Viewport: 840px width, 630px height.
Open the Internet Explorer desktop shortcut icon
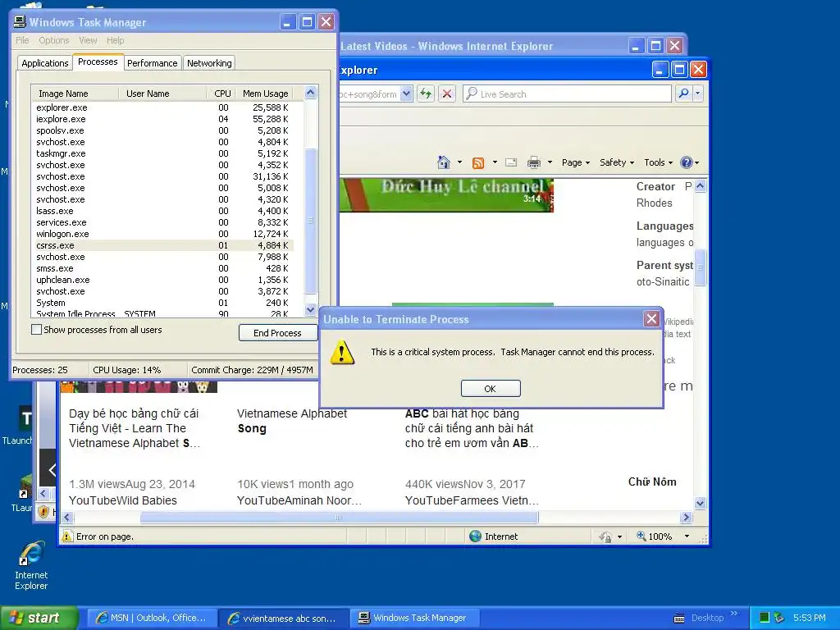point(31,566)
